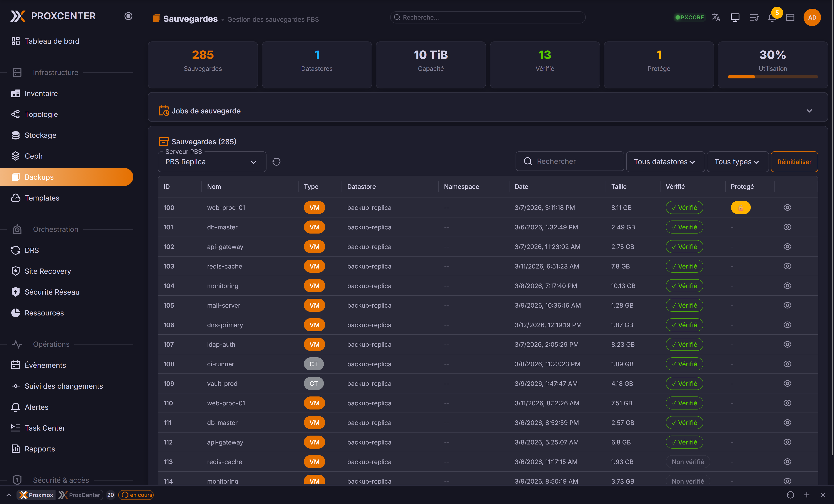The image size is (834, 504).
Task: Click the Utilisation 30% progress bar
Action: (x=773, y=77)
